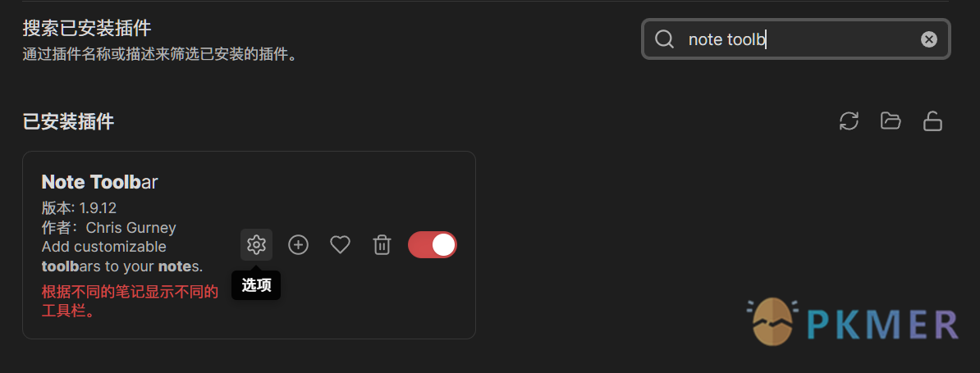
Task: Click the red Chinese description text
Action: click(x=130, y=302)
